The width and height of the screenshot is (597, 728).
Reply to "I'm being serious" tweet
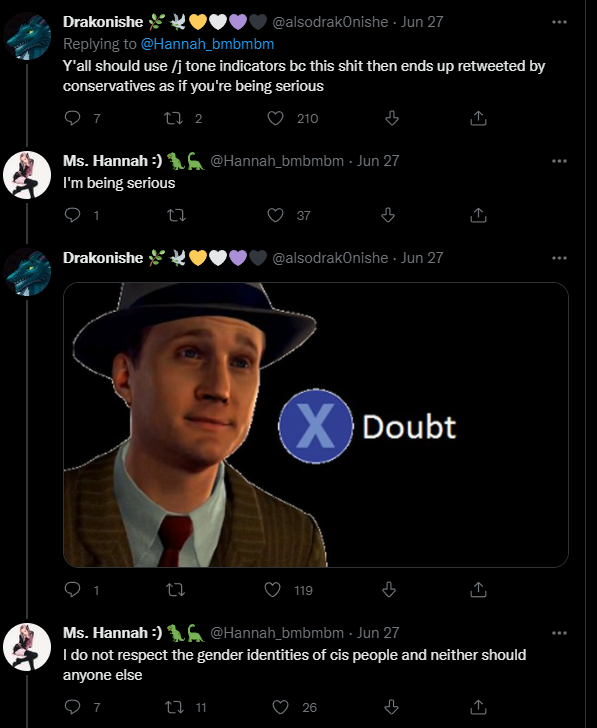point(72,215)
